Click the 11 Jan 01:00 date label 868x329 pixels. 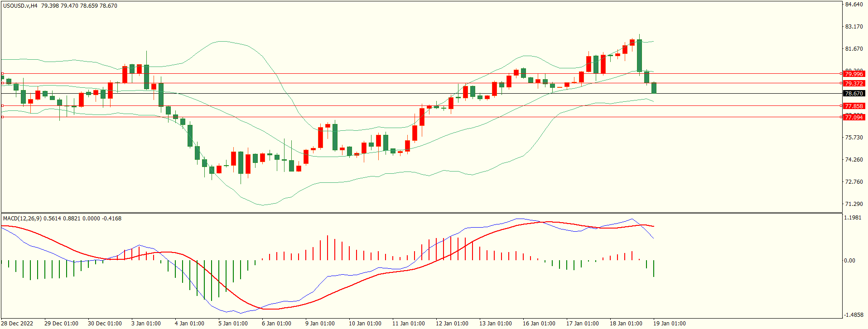pos(409,324)
